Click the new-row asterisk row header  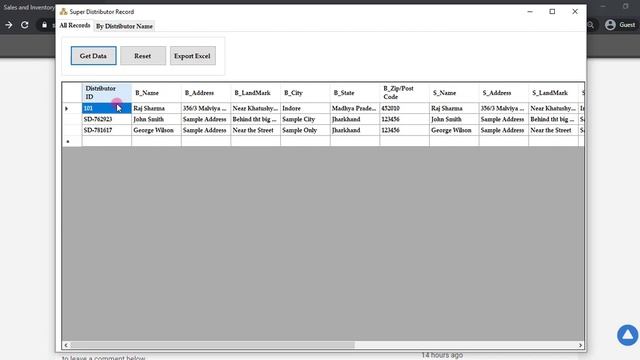click(x=72, y=141)
